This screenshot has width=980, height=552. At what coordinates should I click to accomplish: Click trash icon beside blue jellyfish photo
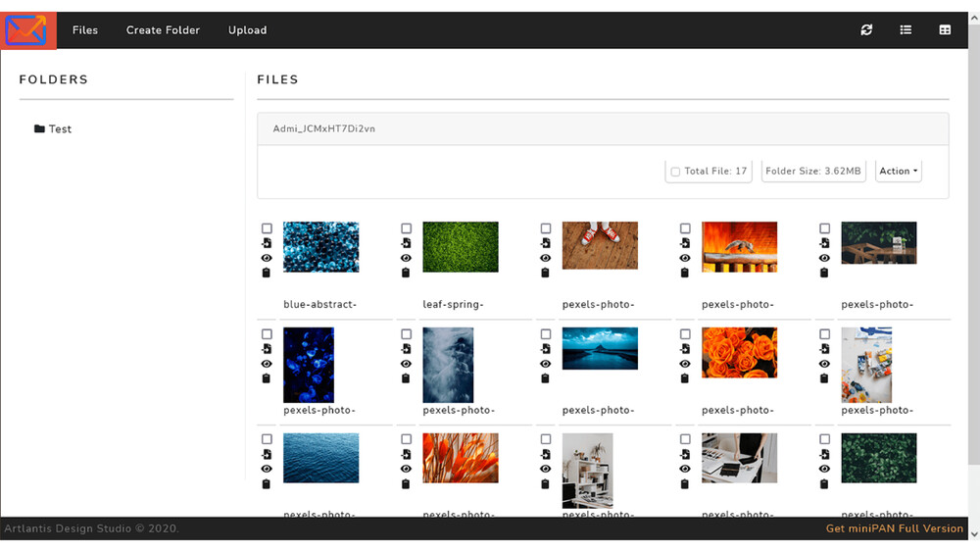click(267, 378)
